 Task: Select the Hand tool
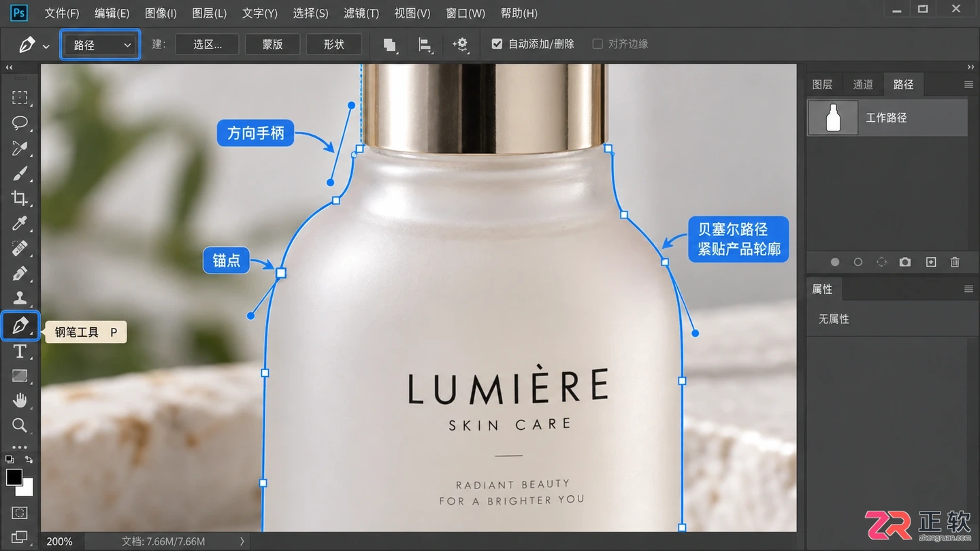(20, 400)
